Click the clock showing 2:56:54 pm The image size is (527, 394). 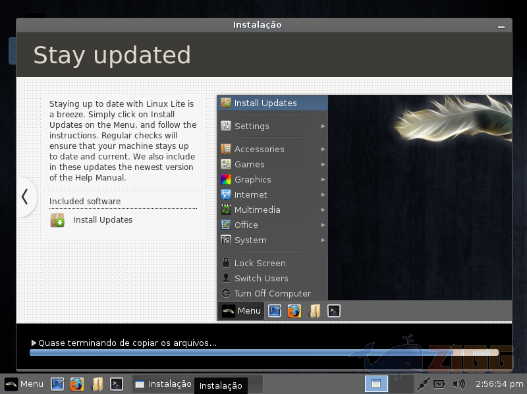499,384
